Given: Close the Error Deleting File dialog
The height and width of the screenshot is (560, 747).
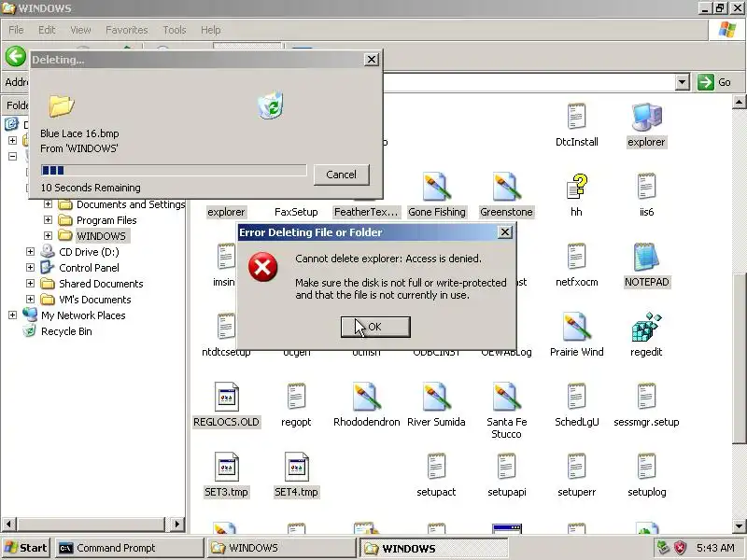Looking at the screenshot, I should pyautogui.click(x=504, y=231).
